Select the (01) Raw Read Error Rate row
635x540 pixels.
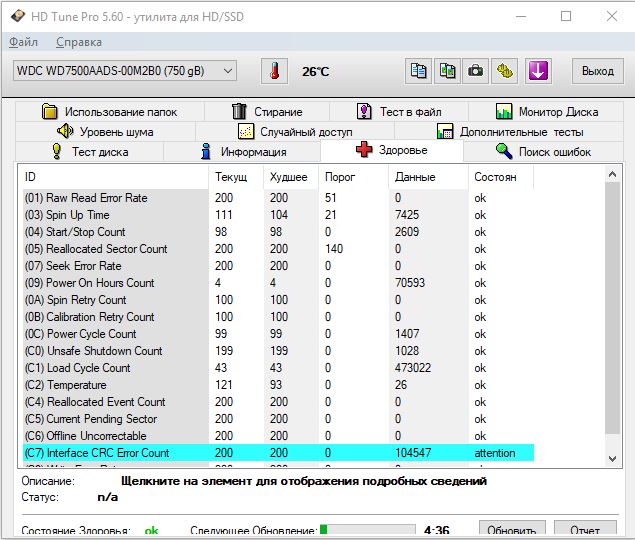point(278,198)
